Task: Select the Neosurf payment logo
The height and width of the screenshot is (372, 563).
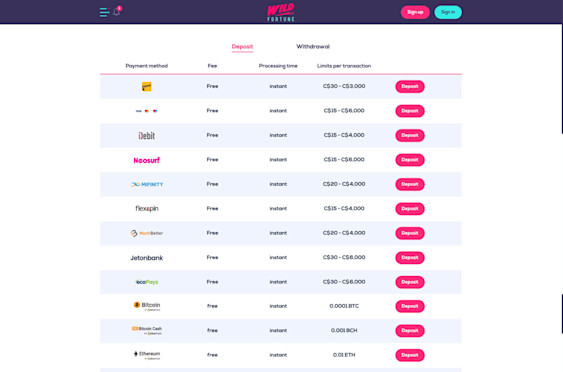Action: pos(146,160)
